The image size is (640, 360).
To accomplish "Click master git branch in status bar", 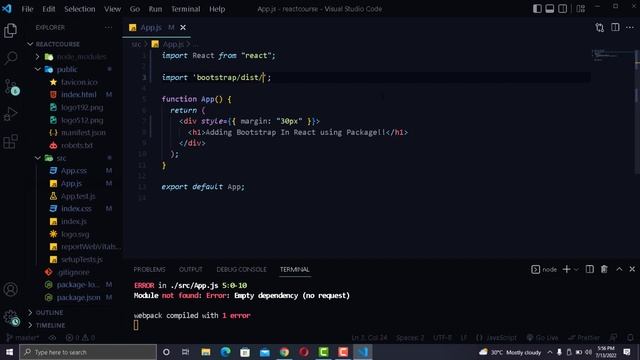I will click(23, 338).
